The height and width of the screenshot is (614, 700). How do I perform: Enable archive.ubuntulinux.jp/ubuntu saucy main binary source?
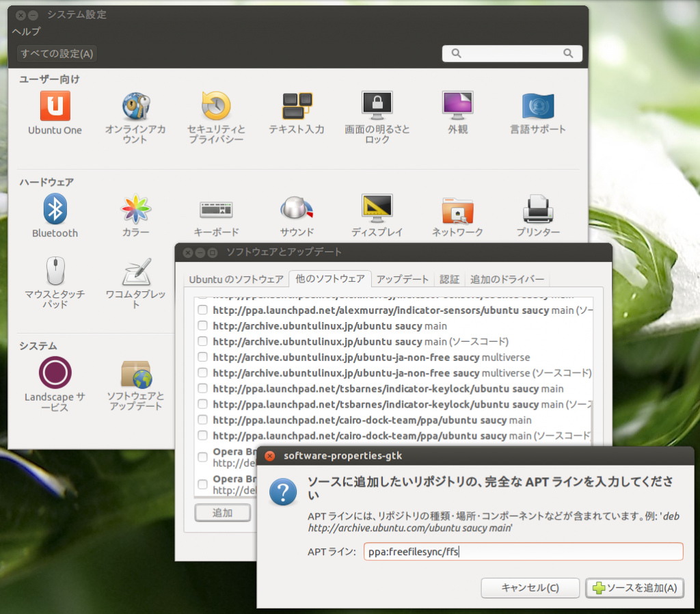202,325
